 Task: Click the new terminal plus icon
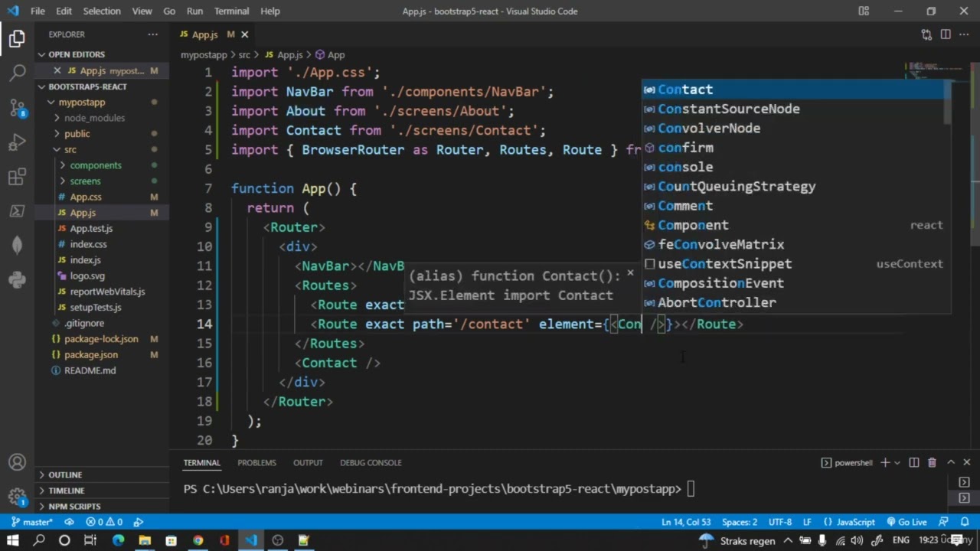[885, 462]
